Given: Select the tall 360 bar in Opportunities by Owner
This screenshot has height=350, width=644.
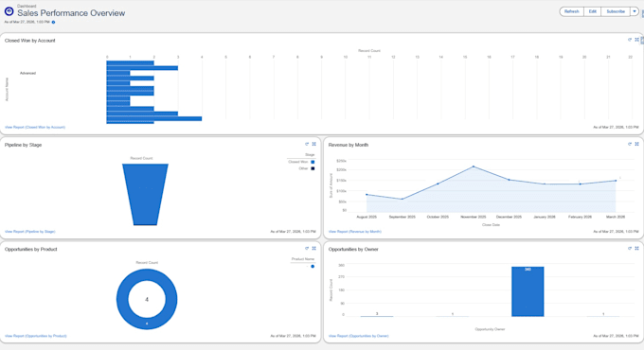Looking at the screenshot, I should (x=528, y=291).
